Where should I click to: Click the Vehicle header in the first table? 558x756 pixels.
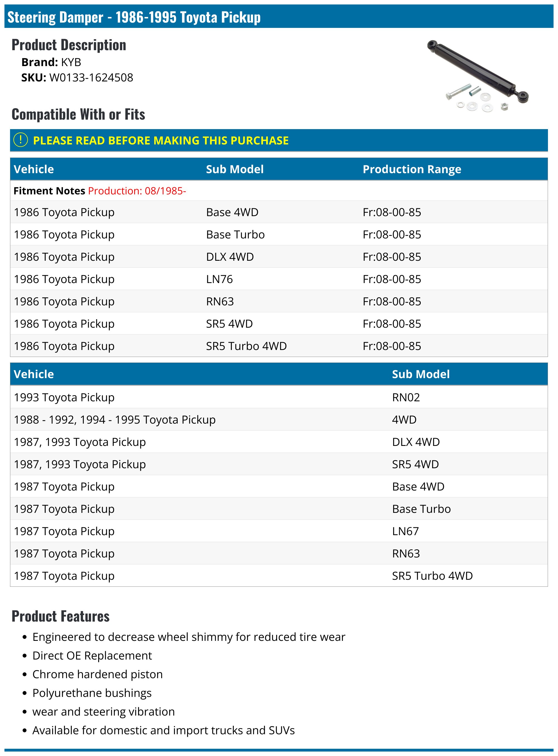point(34,169)
